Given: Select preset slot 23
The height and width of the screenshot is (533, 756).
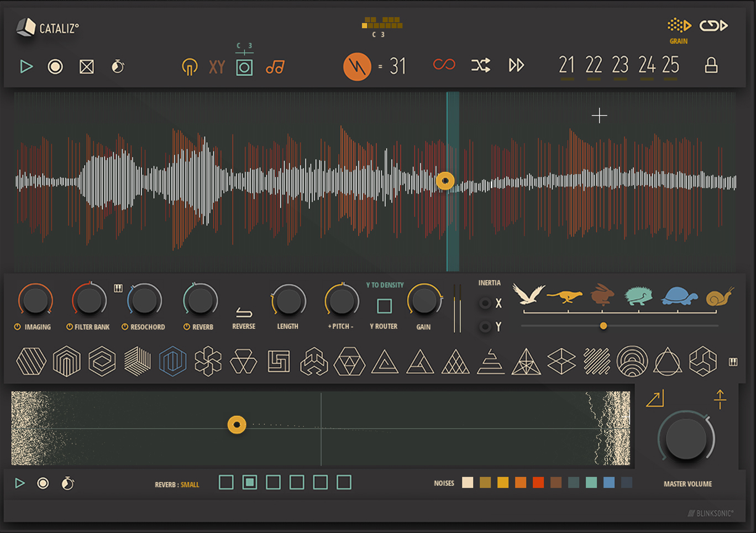Looking at the screenshot, I should (620, 65).
